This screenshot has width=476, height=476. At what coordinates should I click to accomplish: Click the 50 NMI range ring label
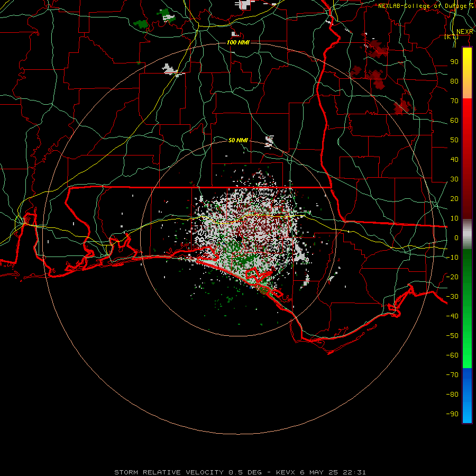(238, 140)
